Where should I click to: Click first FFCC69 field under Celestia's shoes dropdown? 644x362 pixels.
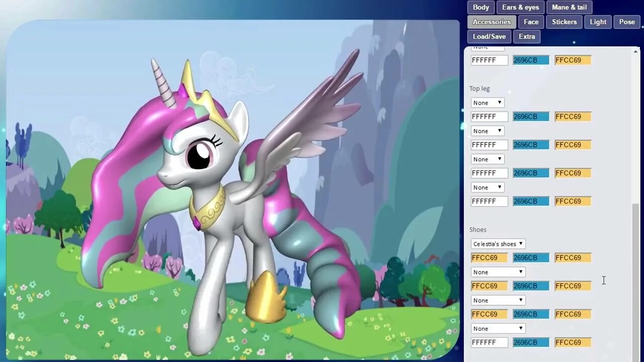pos(489,257)
